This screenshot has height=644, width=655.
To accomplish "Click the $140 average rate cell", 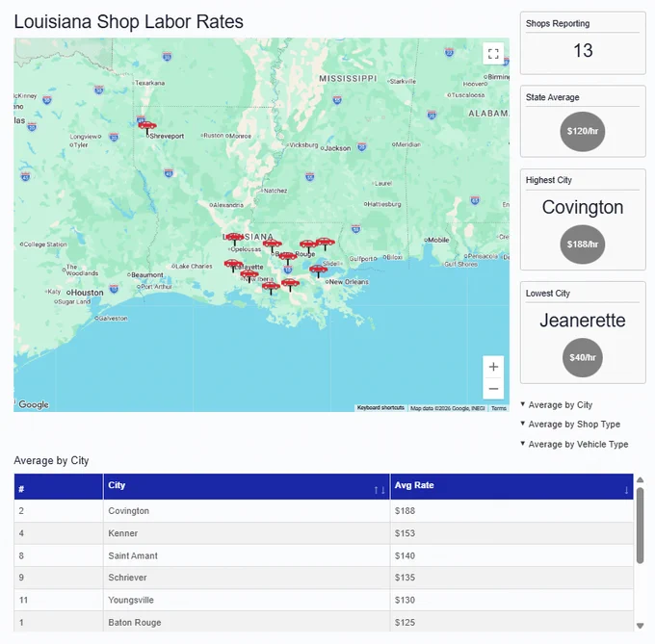I will (x=511, y=555).
